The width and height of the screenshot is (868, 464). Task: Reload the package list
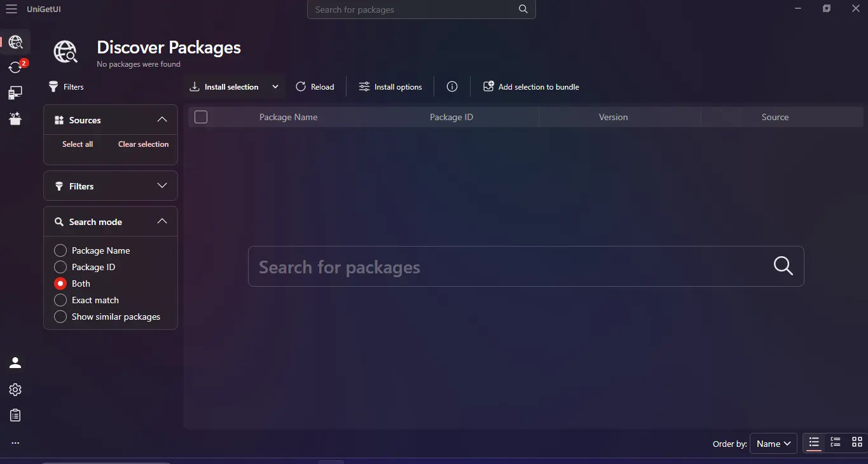tap(315, 86)
